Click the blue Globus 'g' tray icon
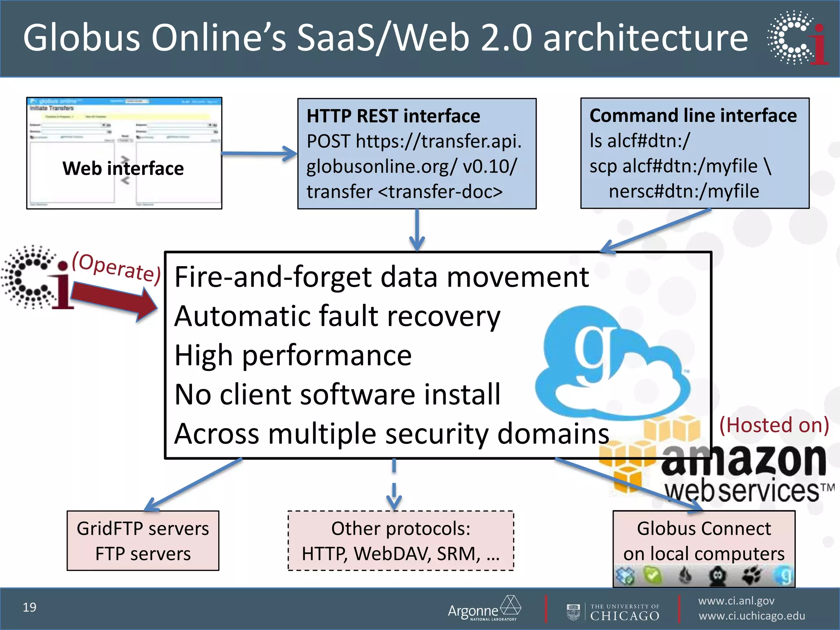Viewport: 840px width, 630px height. 783,576
